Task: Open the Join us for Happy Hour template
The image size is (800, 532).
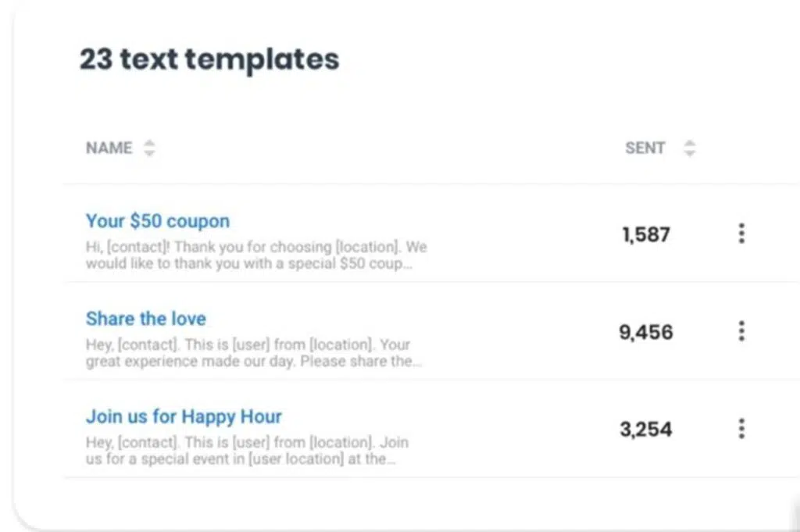Action: click(x=183, y=416)
